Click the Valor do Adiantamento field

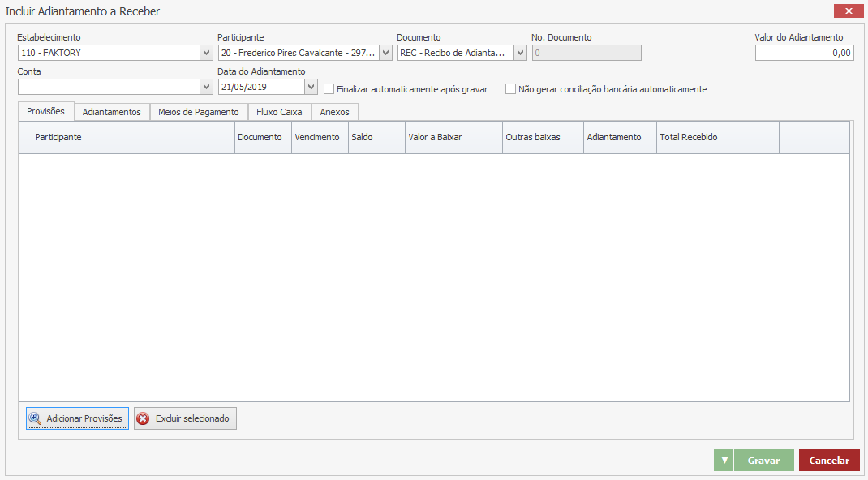(x=804, y=54)
